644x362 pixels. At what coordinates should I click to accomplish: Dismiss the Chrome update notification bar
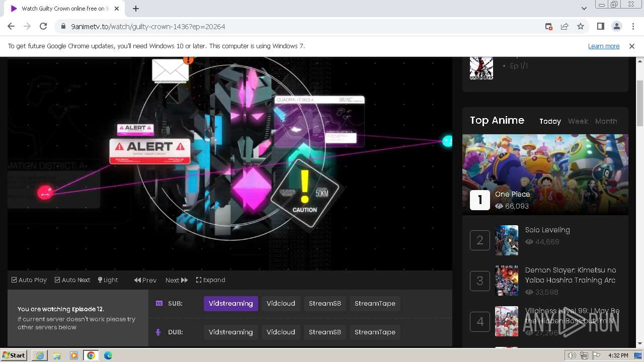tap(632, 46)
